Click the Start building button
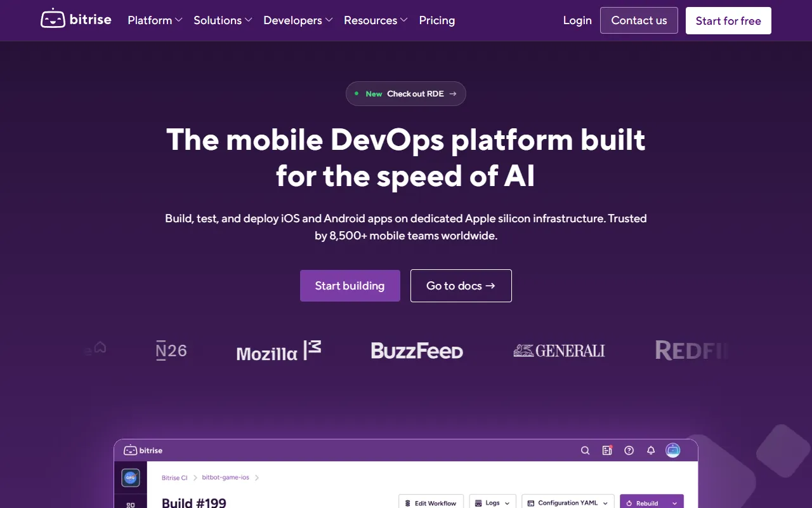This screenshot has width=812, height=508. coord(350,286)
